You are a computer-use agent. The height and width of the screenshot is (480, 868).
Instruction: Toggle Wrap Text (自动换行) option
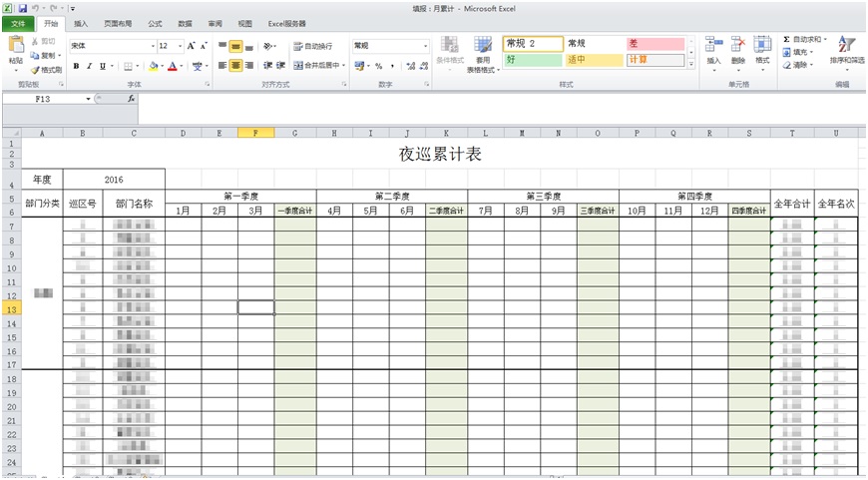pos(312,46)
